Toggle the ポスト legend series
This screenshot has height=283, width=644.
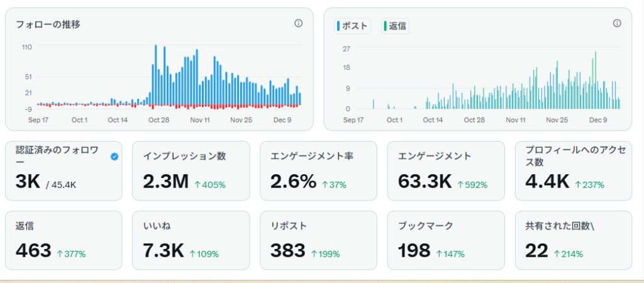[x=353, y=26]
